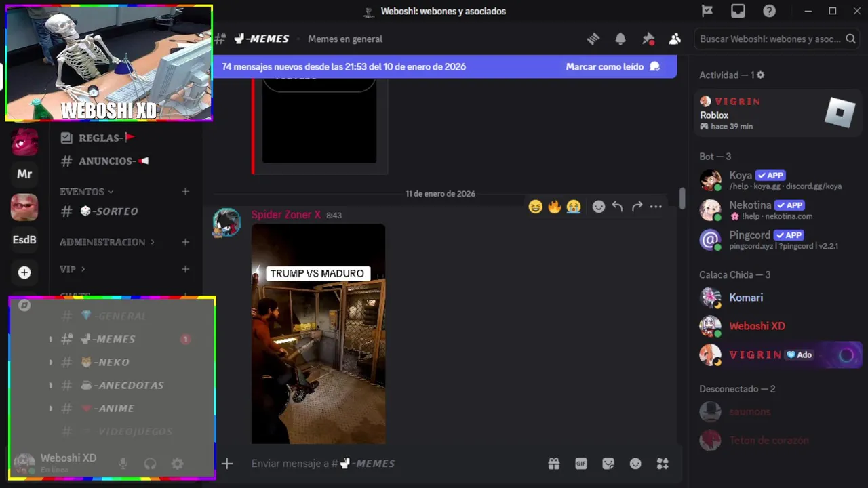Screen dimensions: 868x488
Task: Open user settings gear icon
Action: tap(177, 464)
